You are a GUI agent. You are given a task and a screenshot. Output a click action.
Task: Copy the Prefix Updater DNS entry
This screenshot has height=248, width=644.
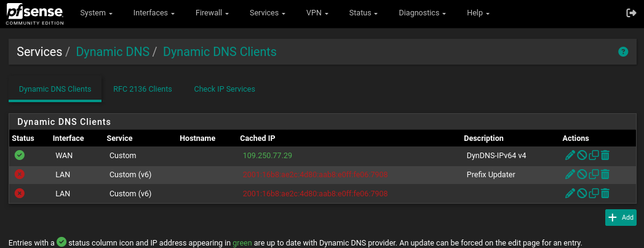pyautogui.click(x=594, y=175)
